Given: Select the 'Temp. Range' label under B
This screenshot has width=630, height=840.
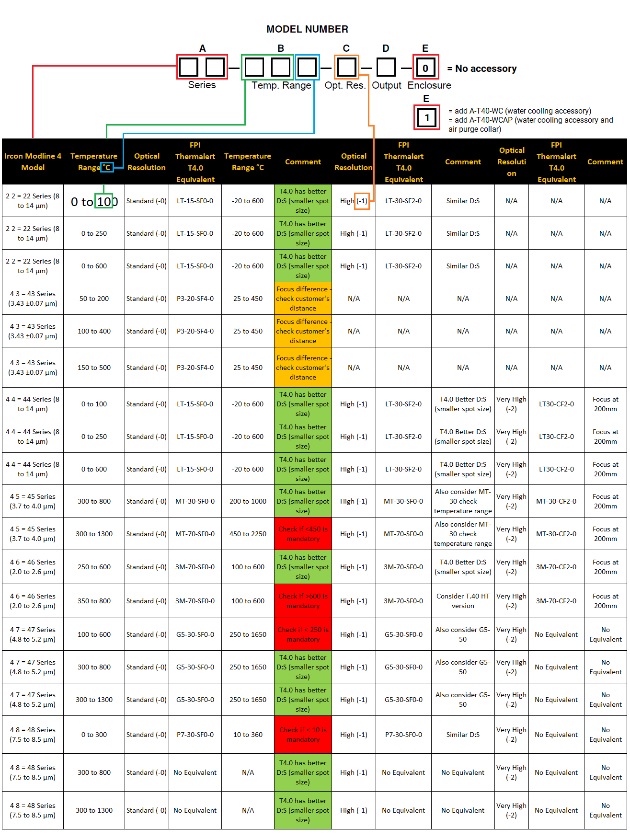Looking at the screenshot, I should (281, 85).
